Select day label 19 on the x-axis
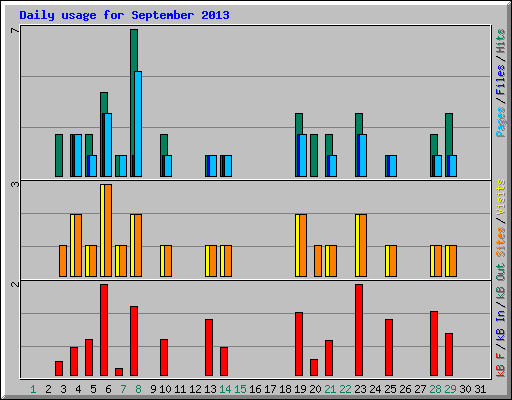Screen dimensions: 512x400 coord(300,389)
